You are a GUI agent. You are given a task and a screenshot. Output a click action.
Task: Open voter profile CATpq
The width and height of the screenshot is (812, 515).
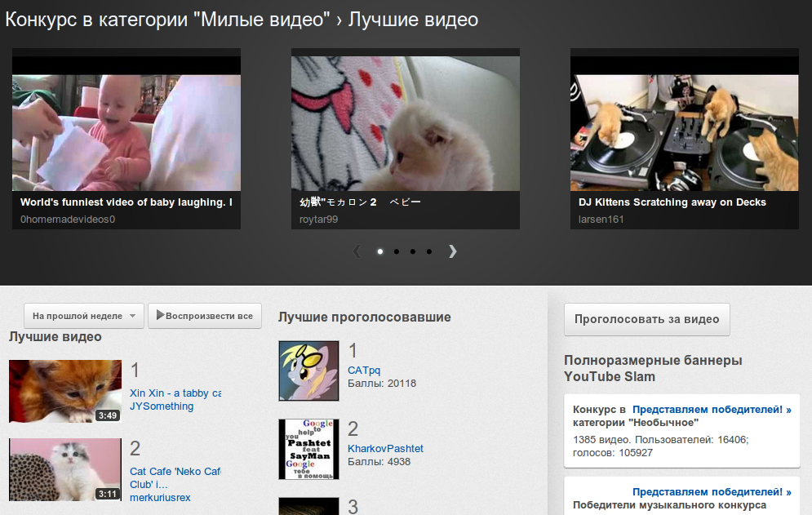364,370
